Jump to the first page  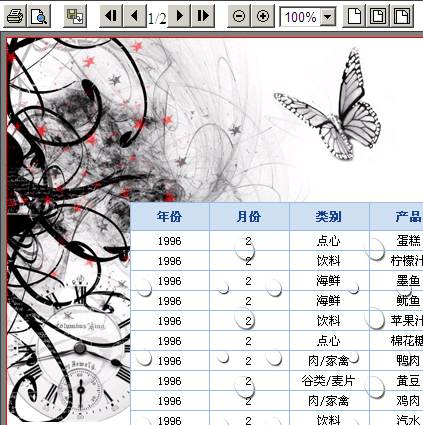tap(111, 16)
